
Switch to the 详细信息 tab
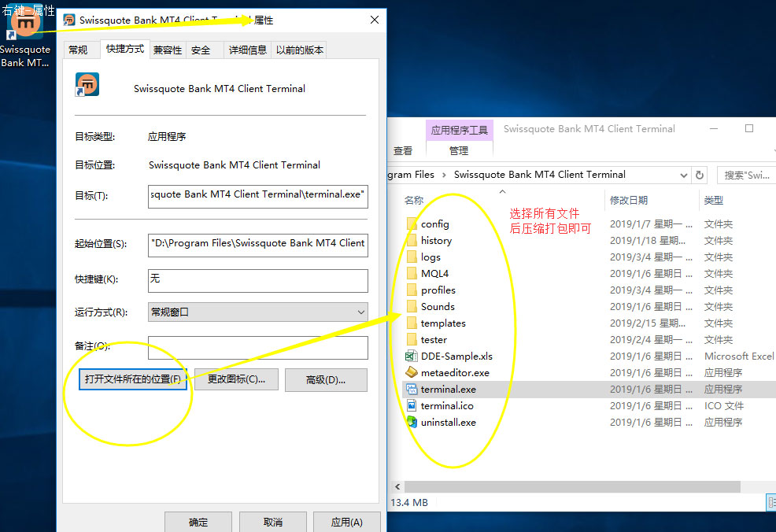click(247, 50)
